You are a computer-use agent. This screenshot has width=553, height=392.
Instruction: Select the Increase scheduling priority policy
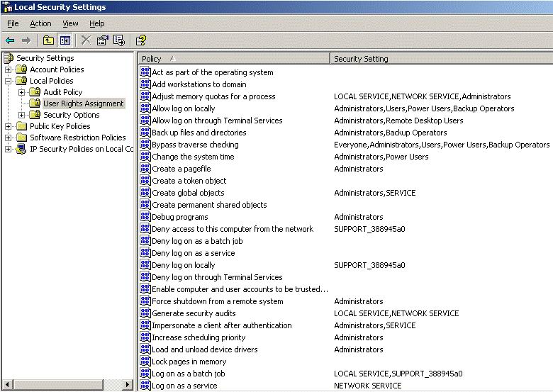(x=199, y=337)
